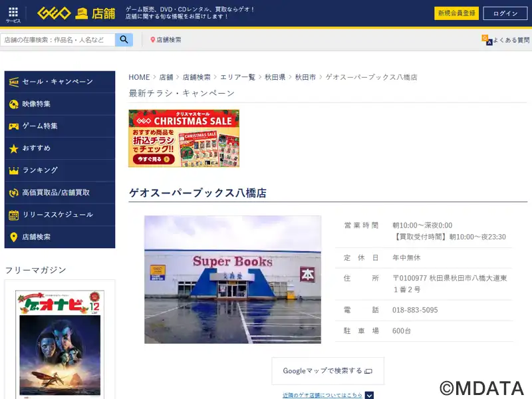Click the parking value 600台
532x399 pixels.
point(402,331)
